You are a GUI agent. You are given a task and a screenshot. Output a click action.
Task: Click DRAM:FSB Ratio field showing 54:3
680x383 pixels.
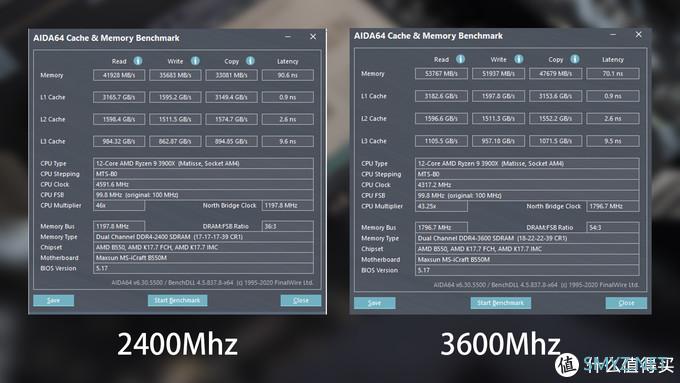pyautogui.click(x=613, y=227)
